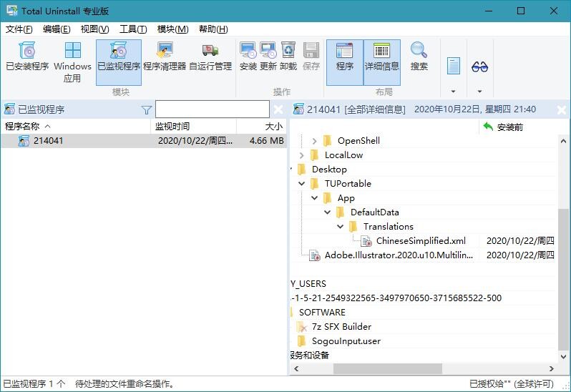
Task: Open the Windows 应用 module
Action: [72, 62]
